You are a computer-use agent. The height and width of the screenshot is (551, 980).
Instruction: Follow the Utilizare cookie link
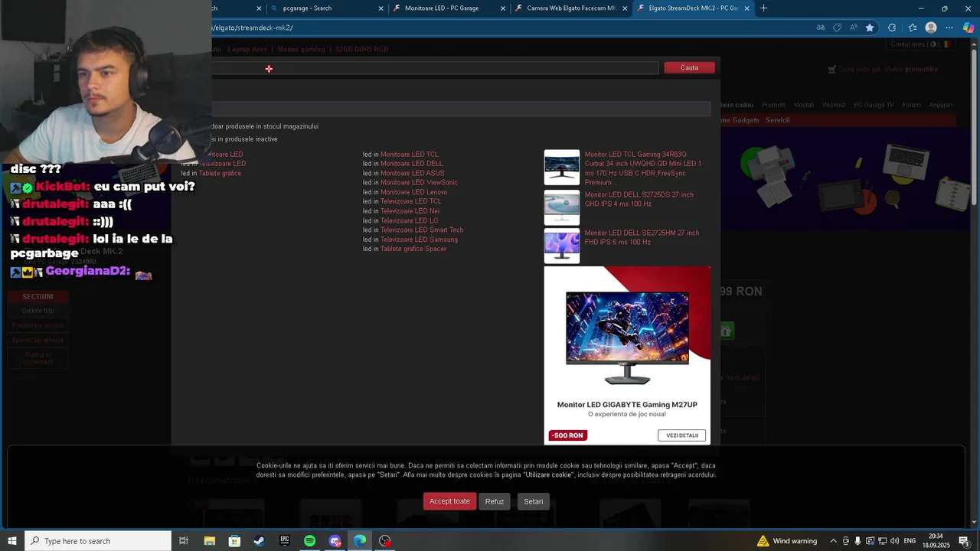(x=548, y=475)
